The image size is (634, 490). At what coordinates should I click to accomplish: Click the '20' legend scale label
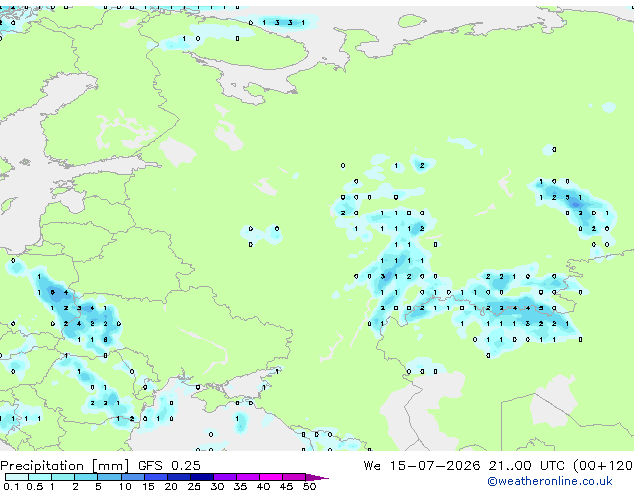pos(171,486)
